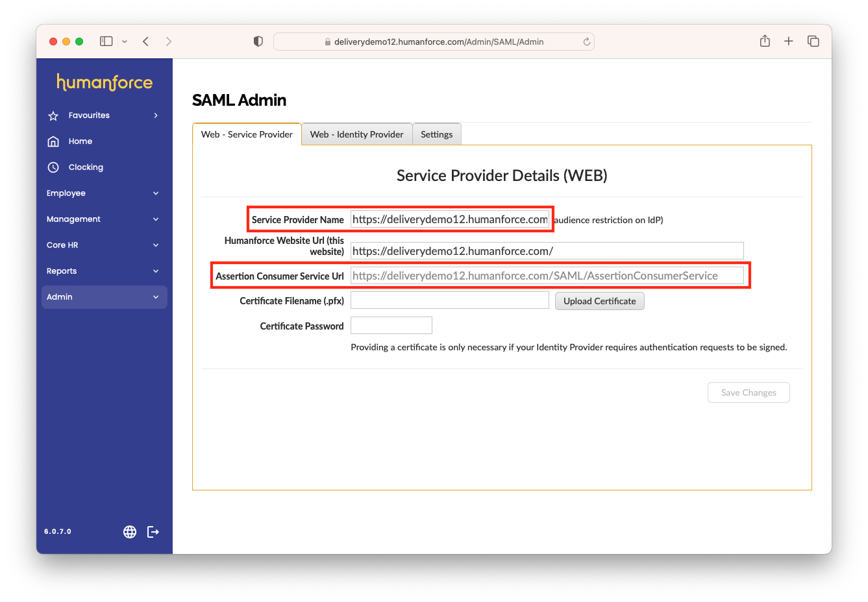Click the globe language icon in sidebar

[x=130, y=532]
